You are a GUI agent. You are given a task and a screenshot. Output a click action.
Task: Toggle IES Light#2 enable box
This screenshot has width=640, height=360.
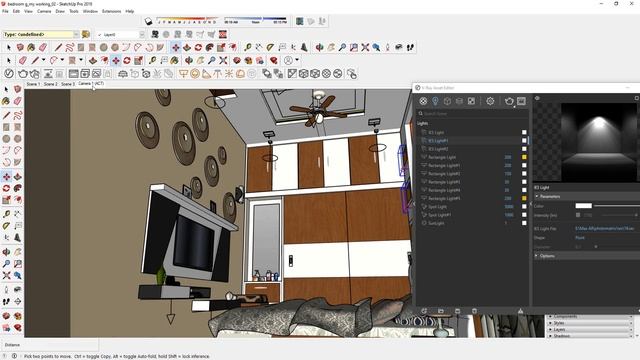pyautogui.click(x=524, y=149)
